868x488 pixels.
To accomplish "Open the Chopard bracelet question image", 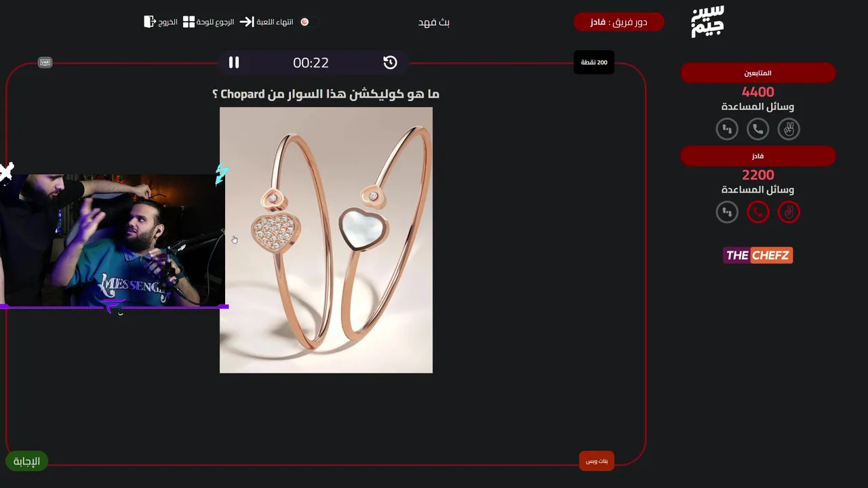I will 326,240.
